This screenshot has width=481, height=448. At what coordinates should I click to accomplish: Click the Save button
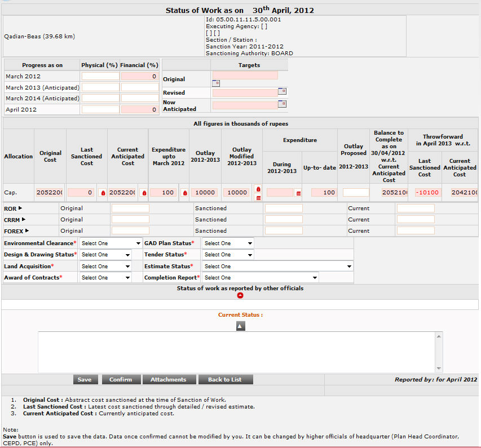(x=85, y=379)
